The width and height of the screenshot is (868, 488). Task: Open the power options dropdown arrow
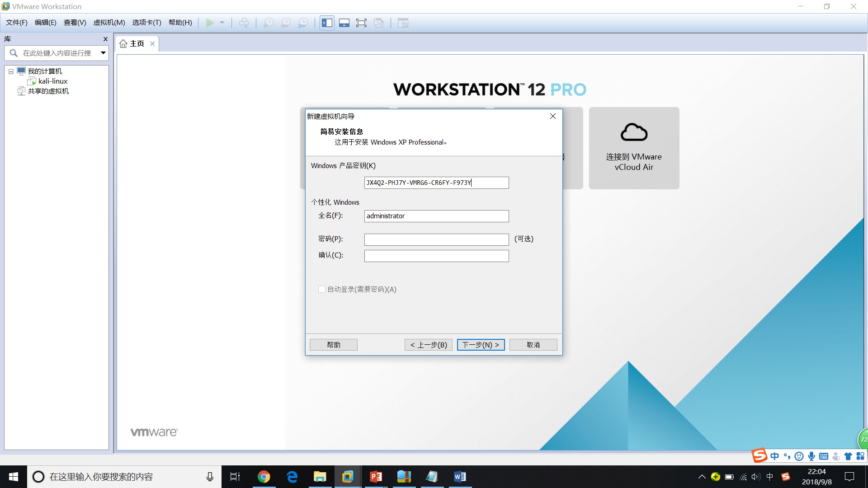pyautogui.click(x=222, y=23)
